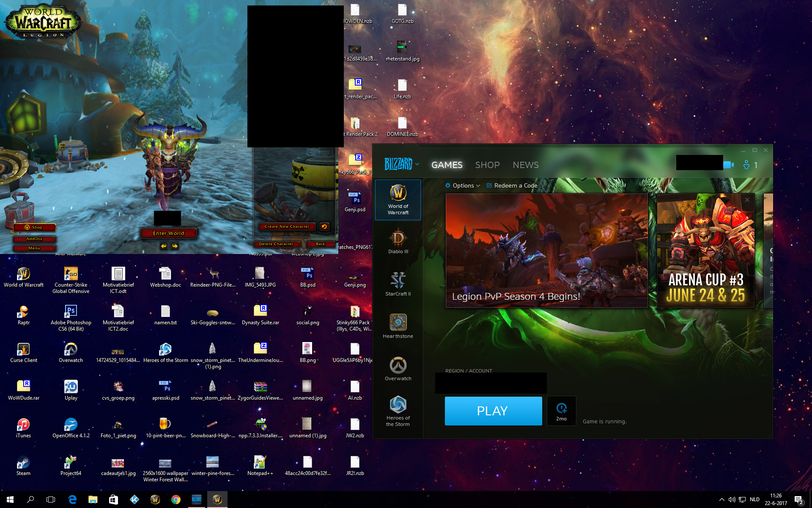This screenshot has width=812, height=508.
Task: Open Adobe Photoshop CS6 desktop shortcut
Action: click(x=71, y=318)
